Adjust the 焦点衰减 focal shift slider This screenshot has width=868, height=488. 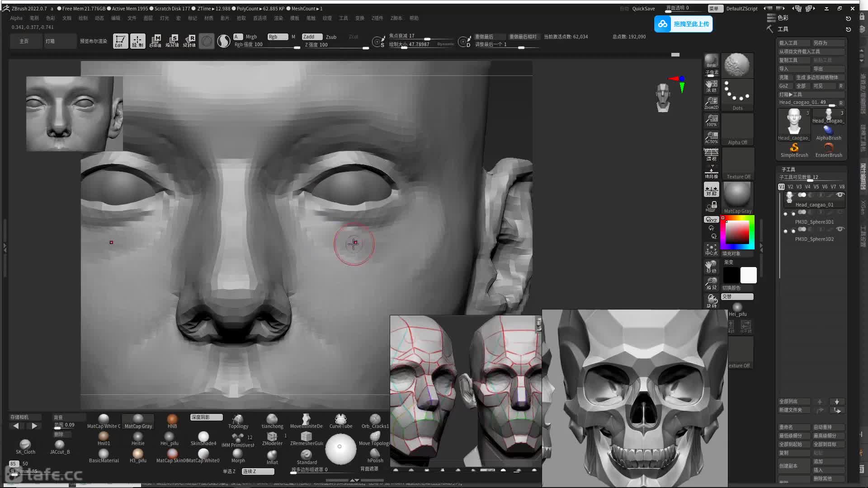click(x=421, y=36)
